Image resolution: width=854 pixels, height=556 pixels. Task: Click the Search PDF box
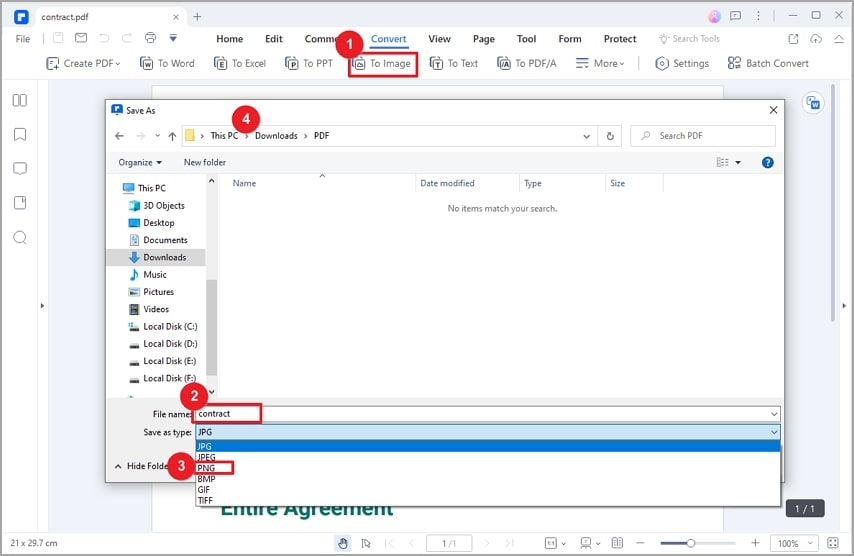point(703,136)
